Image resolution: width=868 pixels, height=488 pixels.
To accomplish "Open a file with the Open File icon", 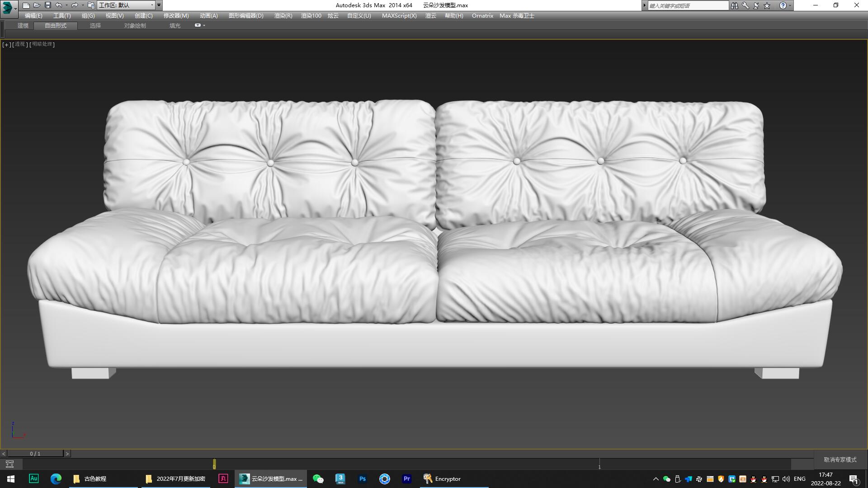I will click(x=37, y=5).
